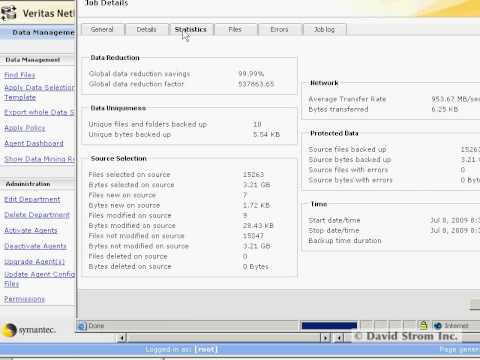Click the scrollbar left arrow button
The height and width of the screenshot is (360, 480).
pyautogui.click(x=122, y=338)
